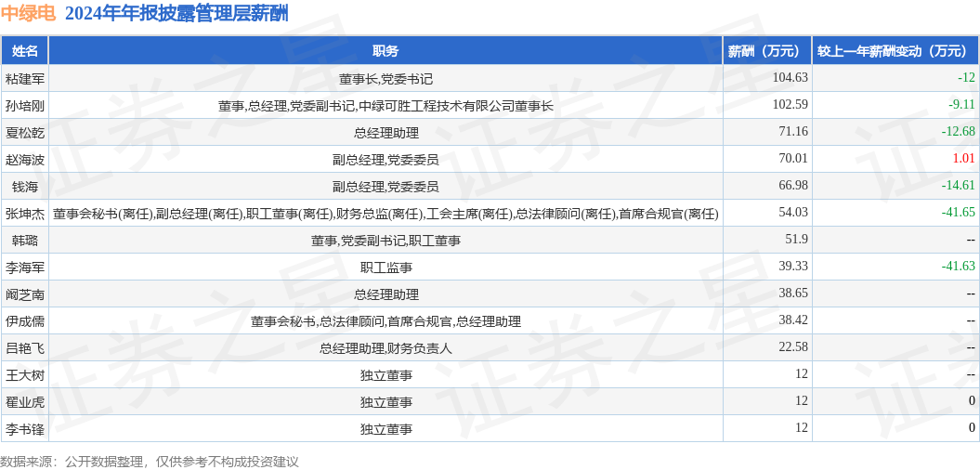Click the 职务 column header

click(x=385, y=51)
